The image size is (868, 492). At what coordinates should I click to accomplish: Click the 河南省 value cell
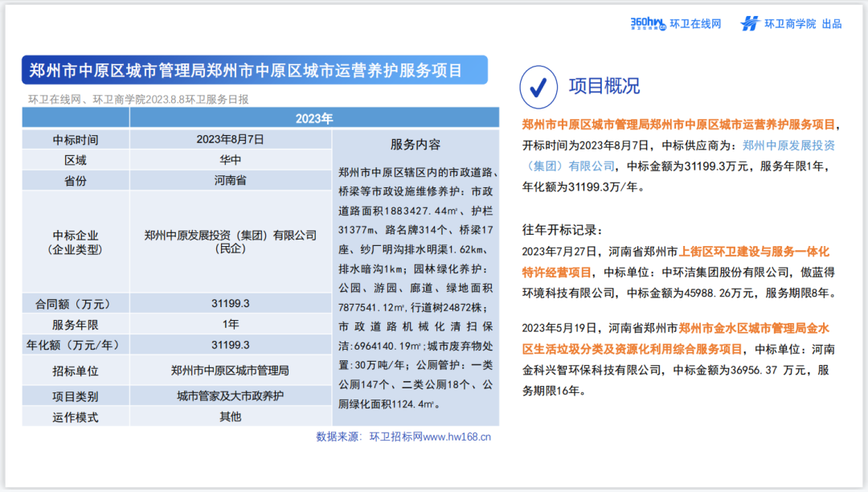[231, 180]
